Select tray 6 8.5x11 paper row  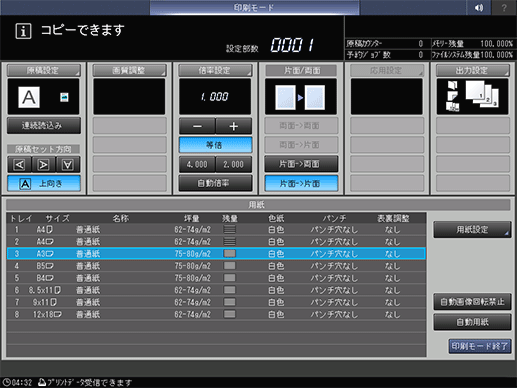tap(216, 290)
